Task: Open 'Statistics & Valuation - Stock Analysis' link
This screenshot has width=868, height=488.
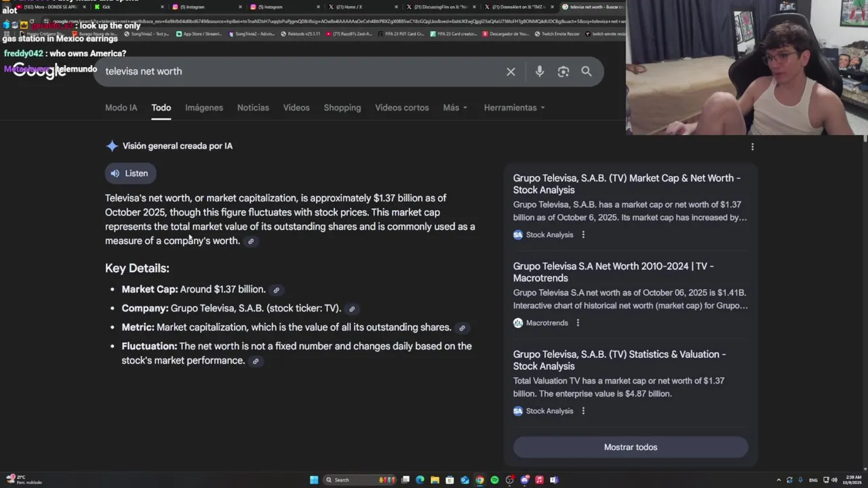Action: (x=619, y=360)
